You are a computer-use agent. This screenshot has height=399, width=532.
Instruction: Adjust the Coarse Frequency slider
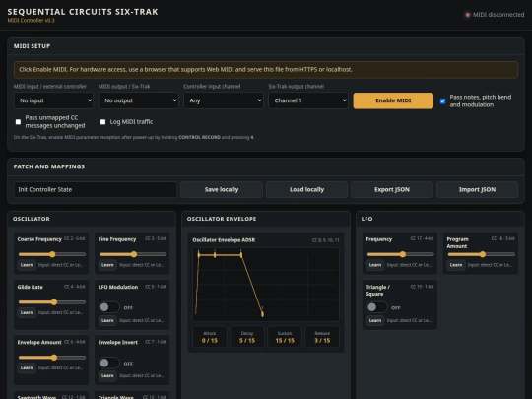(52, 254)
